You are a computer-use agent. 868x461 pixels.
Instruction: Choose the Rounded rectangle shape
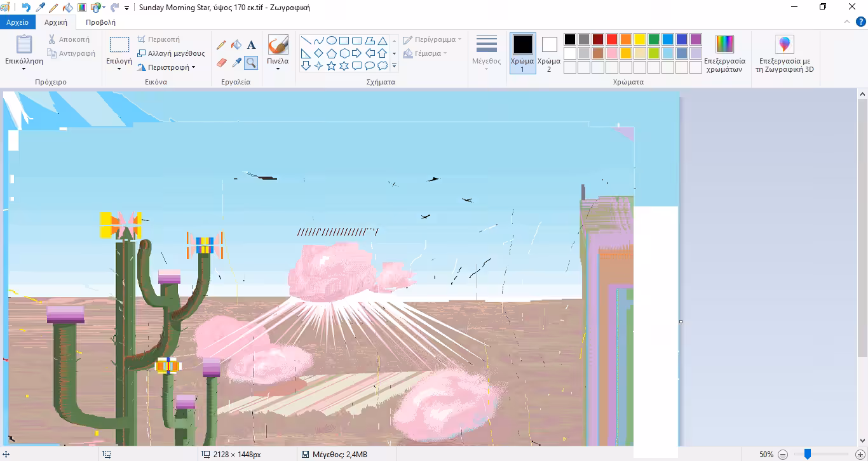pos(356,41)
